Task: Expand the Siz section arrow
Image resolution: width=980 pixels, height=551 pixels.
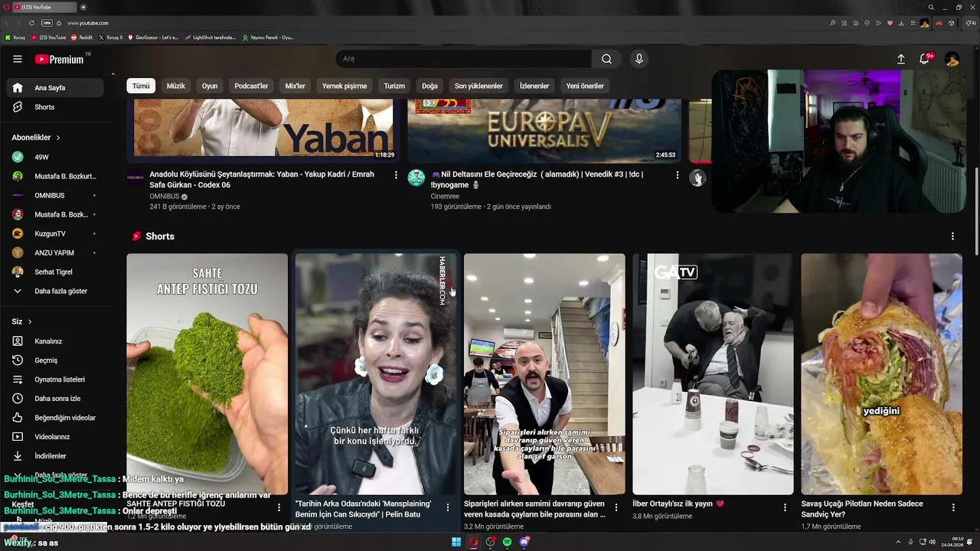Action: 30,322
